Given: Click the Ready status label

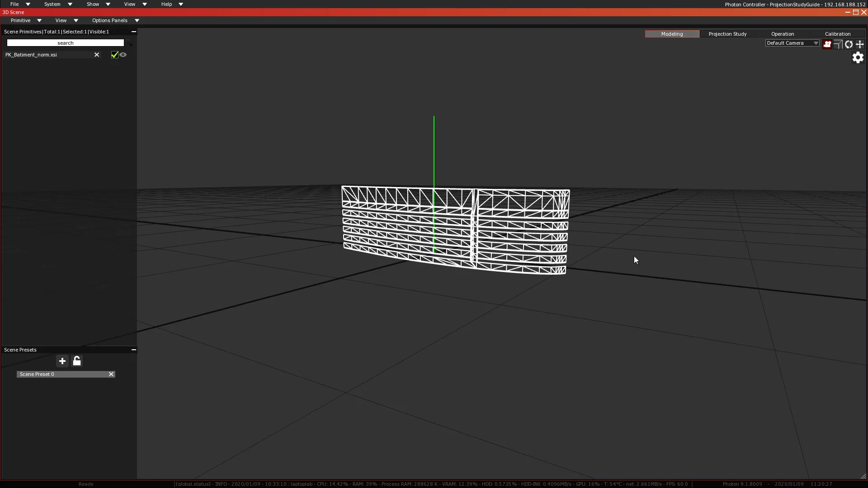Looking at the screenshot, I should pos(86,484).
